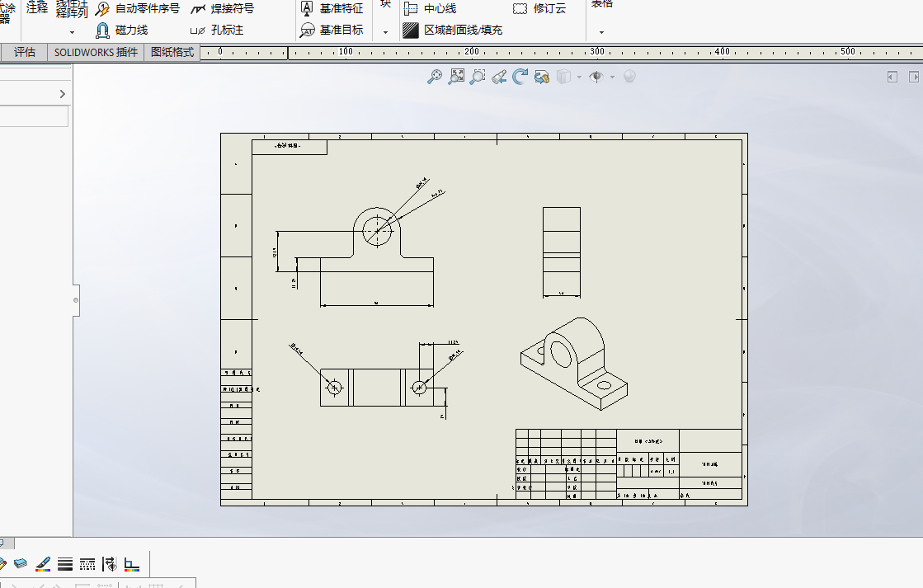The height and width of the screenshot is (588, 923).
Task: Open the display style dropdown arrow
Action: click(579, 77)
